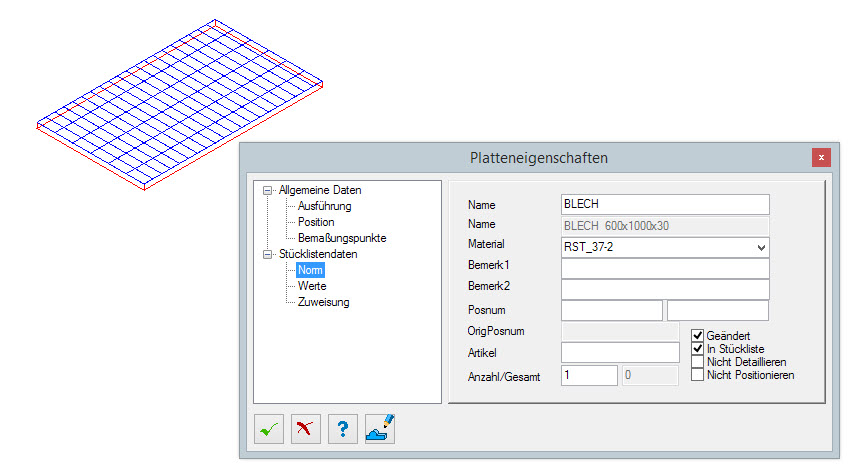Click the pick properties hand-with-pencil icon
This screenshot has height=473, width=852.
(x=380, y=429)
